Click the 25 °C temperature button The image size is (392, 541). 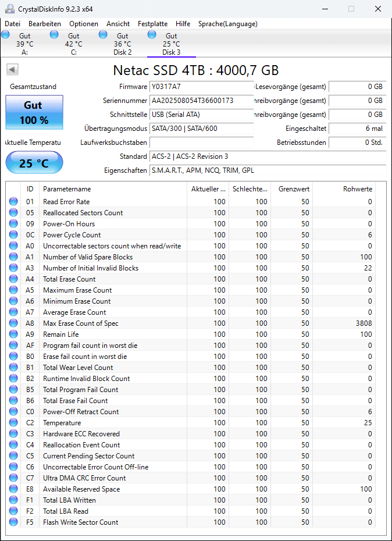coord(34,162)
